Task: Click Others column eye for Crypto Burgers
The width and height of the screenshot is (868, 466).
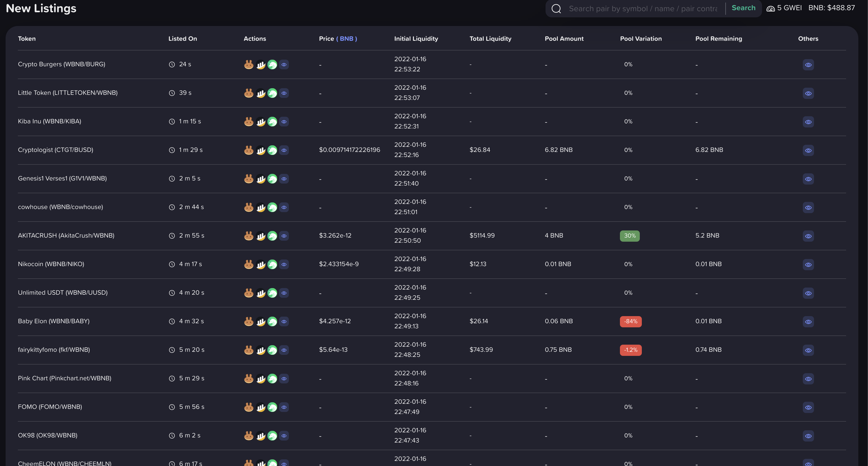Action: click(808, 65)
